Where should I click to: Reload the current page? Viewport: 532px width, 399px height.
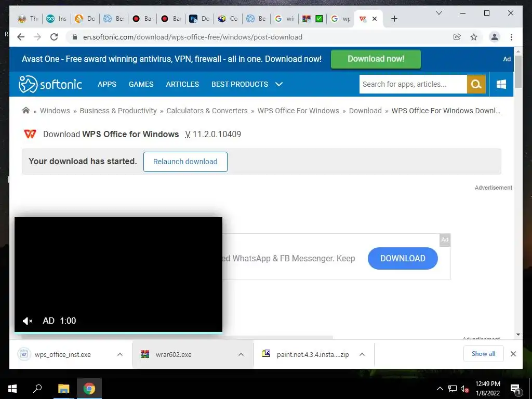[x=54, y=37]
